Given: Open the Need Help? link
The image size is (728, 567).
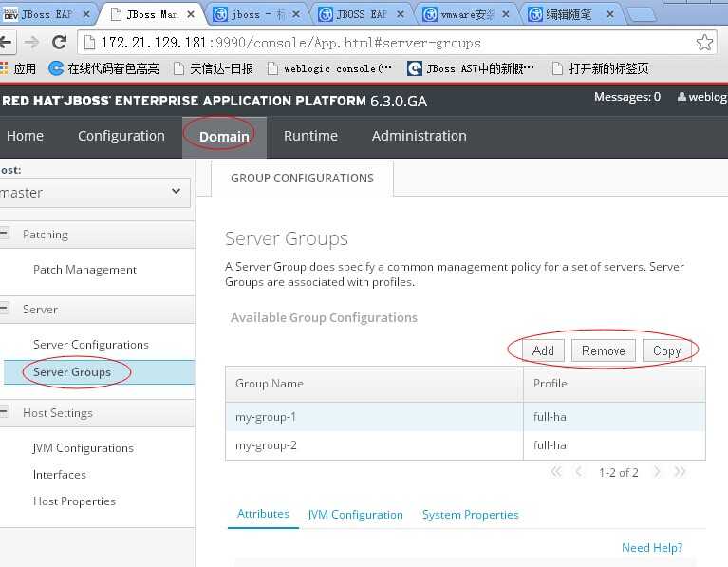Looking at the screenshot, I should click(x=652, y=548).
